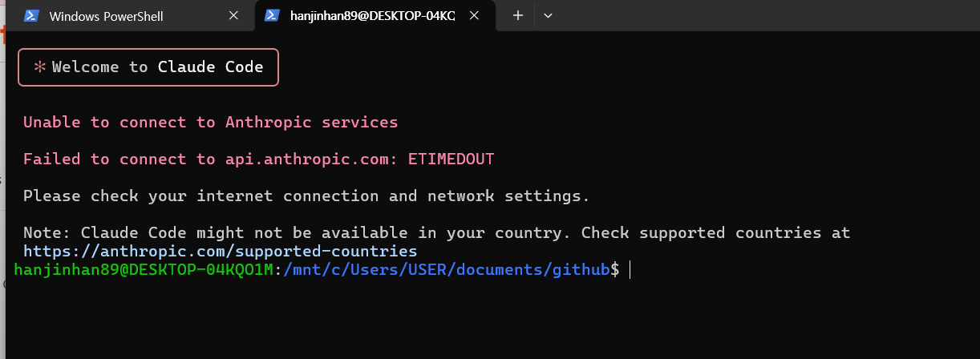Click PowerShell icon on hanjinhan89 tab

click(x=273, y=16)
